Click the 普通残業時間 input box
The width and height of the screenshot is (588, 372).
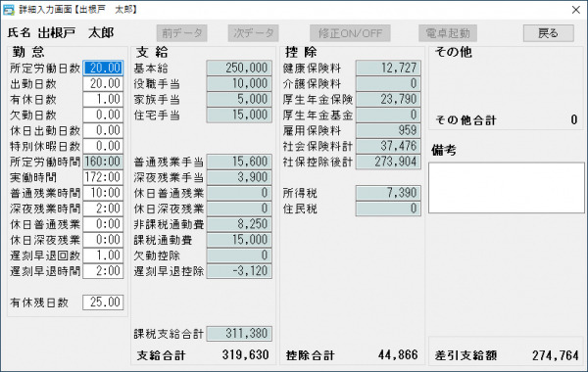point(103,193)
